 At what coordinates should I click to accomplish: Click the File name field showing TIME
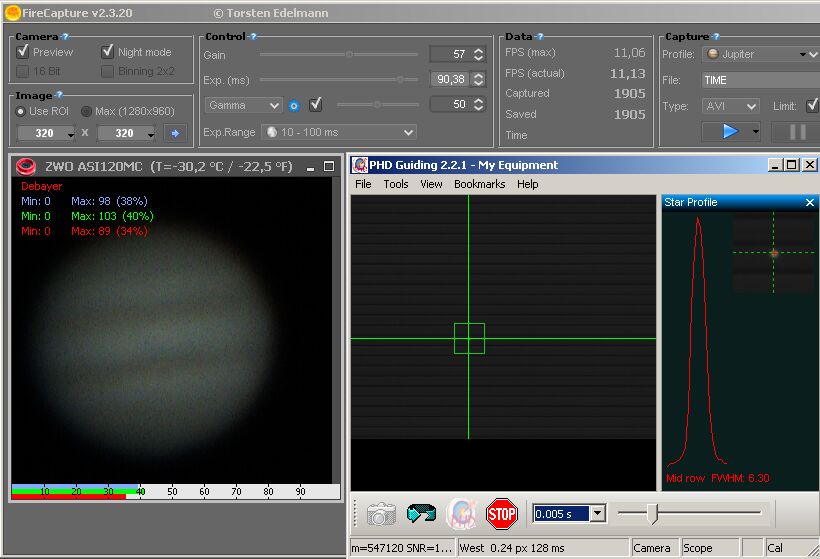760,80
